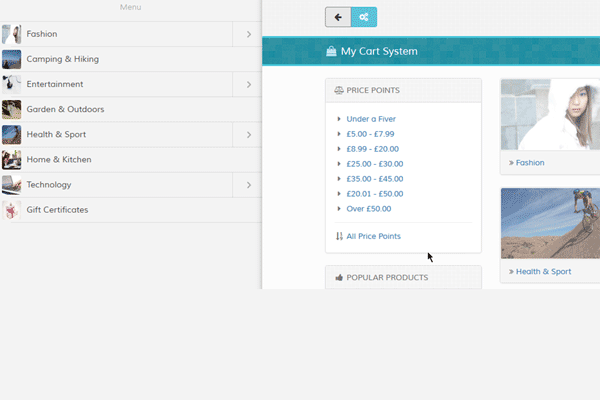Image resolution: width=600 pixels, height=400 pixels.
Task: Click the thumbs-up icon beside Popular Products
Action: tap(339, 278)
